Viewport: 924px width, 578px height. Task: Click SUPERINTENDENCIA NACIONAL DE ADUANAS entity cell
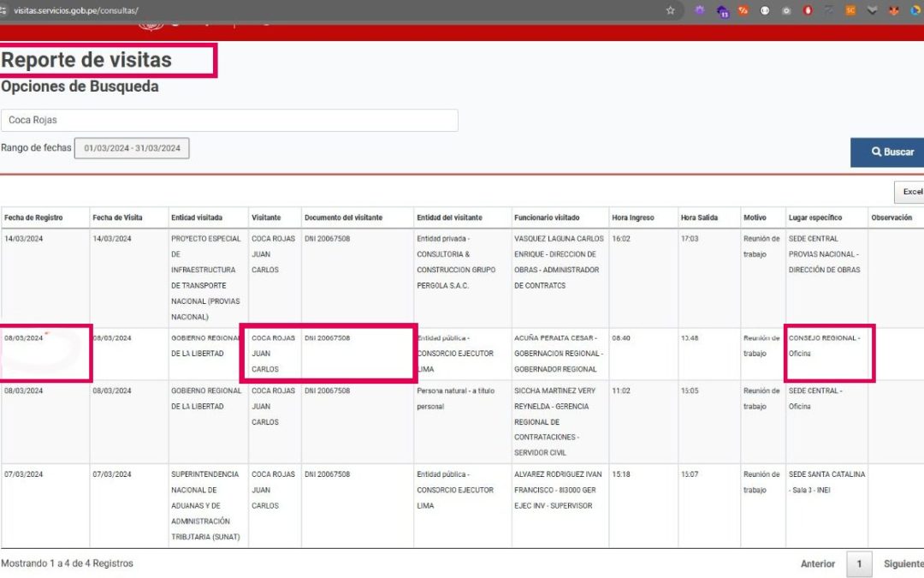pyautogui.click(x=209, y=506)
